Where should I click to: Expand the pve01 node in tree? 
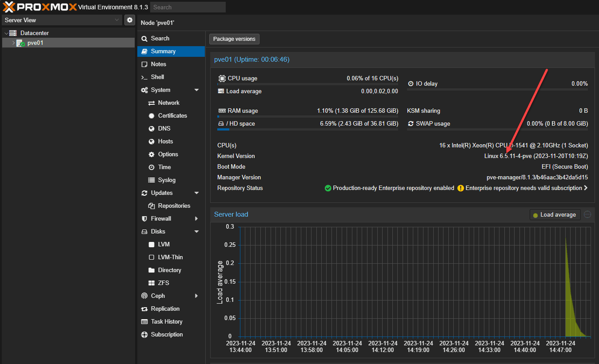tap(13, 43)
